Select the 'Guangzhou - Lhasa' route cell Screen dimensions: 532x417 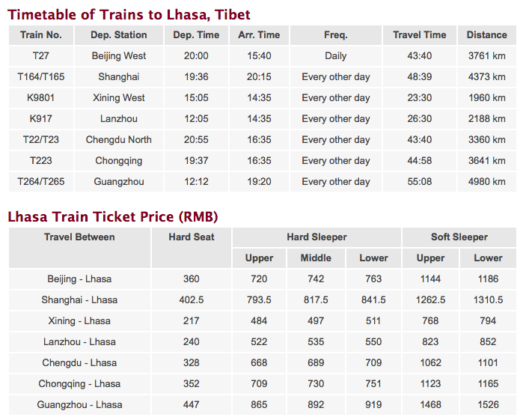click(79, 405)
